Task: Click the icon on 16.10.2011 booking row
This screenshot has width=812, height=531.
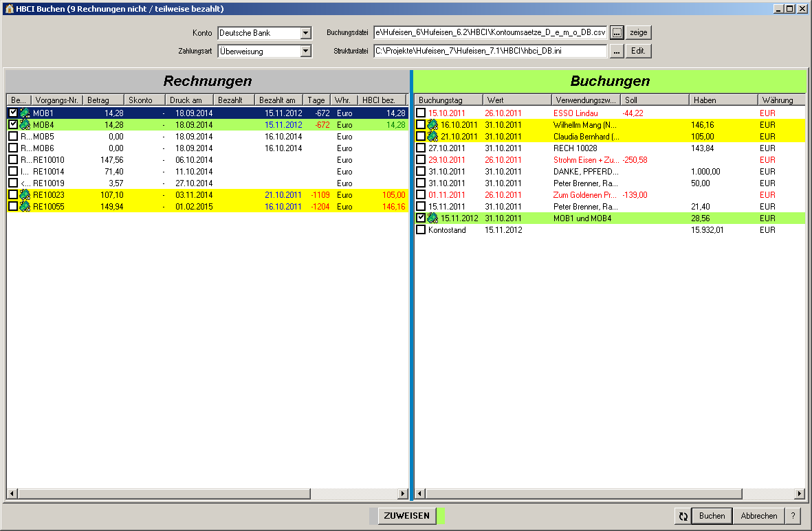Action: point(433,124)
